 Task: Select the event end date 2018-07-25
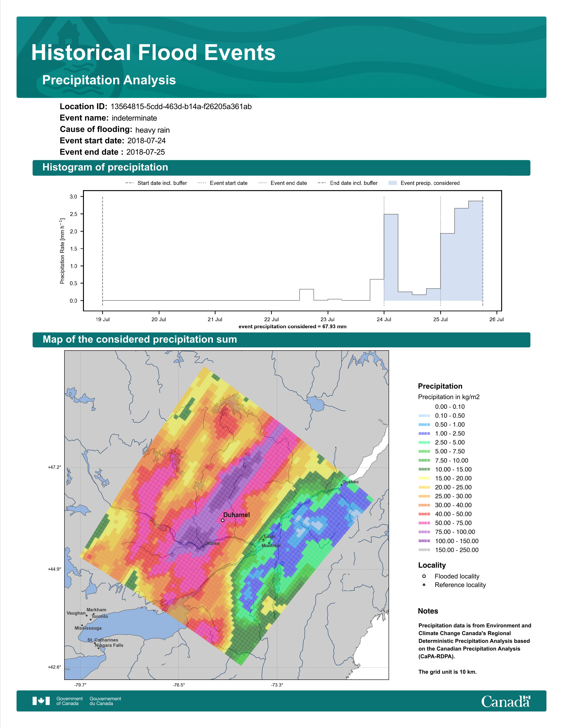[145, 152]
